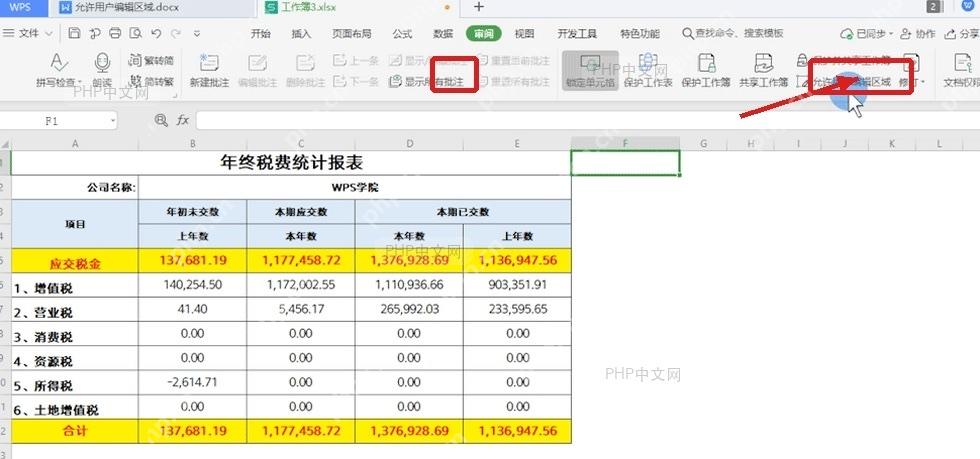Open Print Preview icon

click(x=135, y=33)
